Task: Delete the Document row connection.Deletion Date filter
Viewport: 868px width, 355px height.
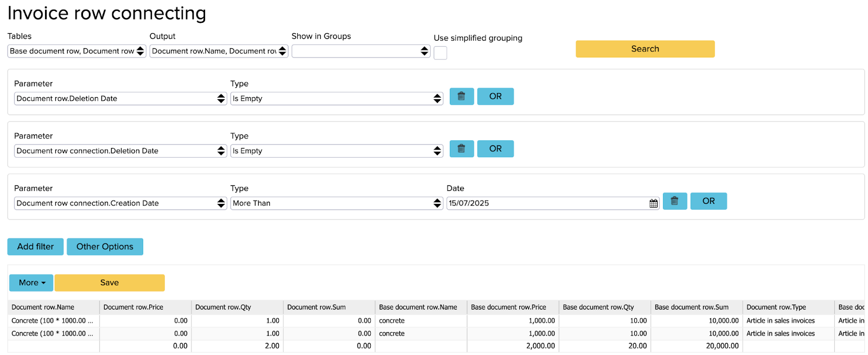Action: click(x=461, y=149)
